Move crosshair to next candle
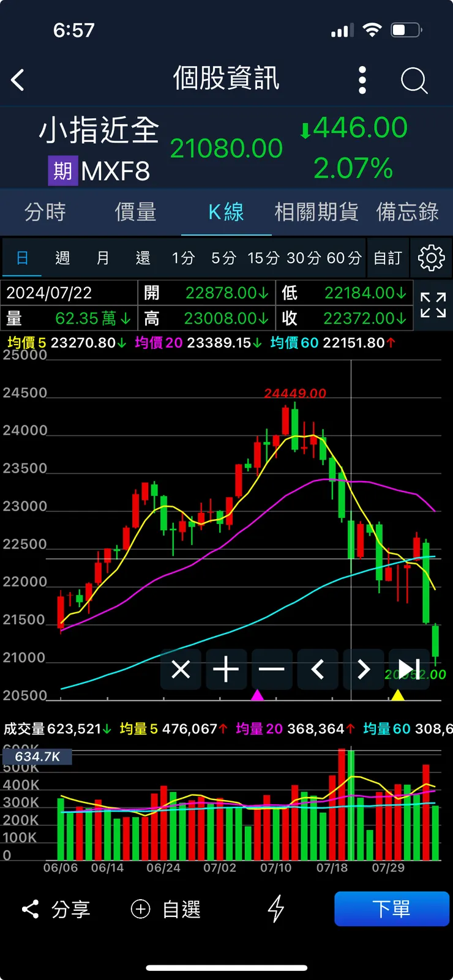453x980 pixels. click(363, 669)
